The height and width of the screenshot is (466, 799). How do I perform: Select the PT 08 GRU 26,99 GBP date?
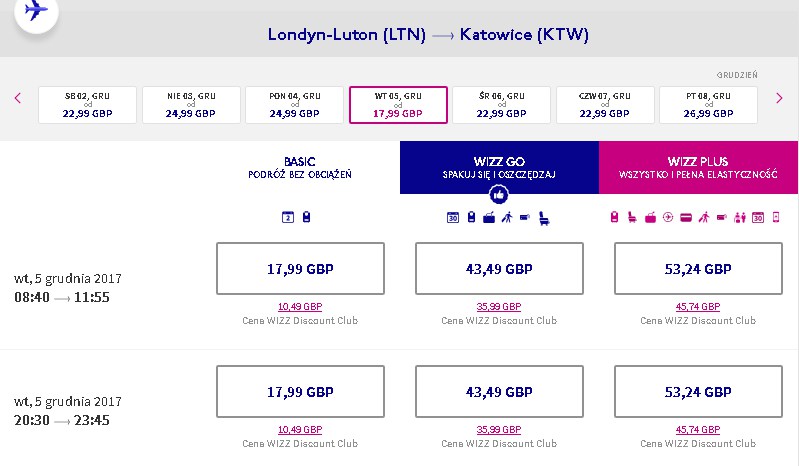tap(708, 105)
